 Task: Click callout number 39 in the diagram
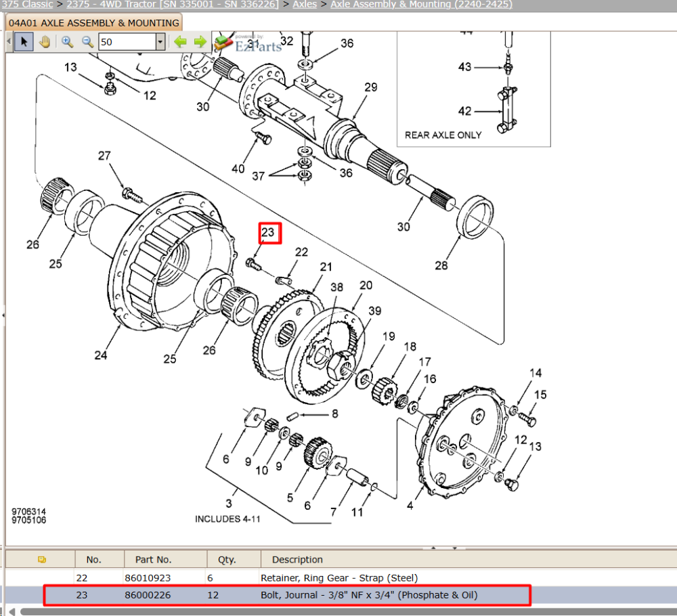(375, 311)
